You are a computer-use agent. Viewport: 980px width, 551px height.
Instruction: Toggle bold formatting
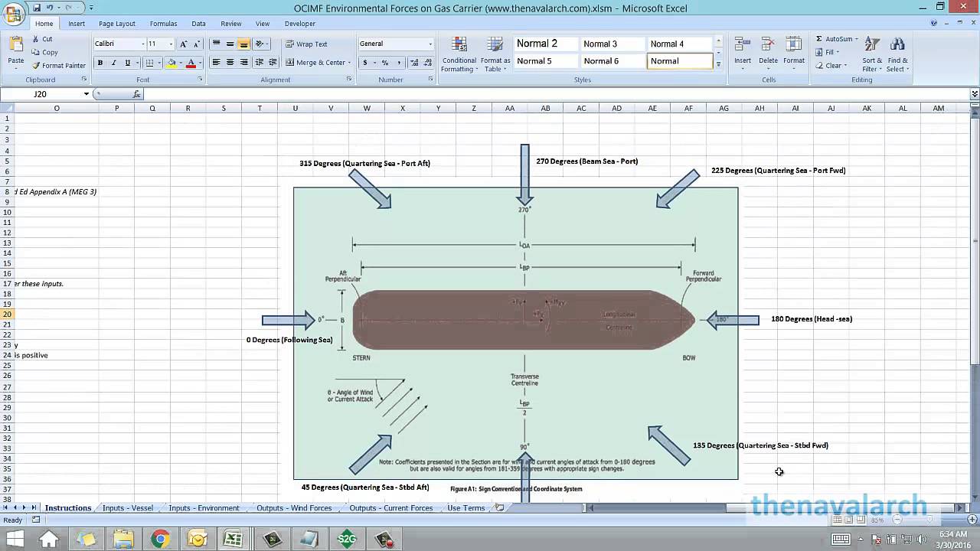click(100, 63)
